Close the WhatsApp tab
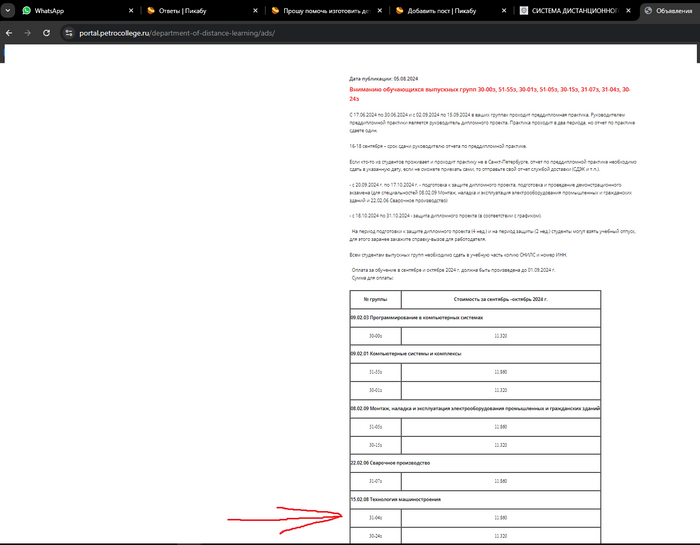 131,11
